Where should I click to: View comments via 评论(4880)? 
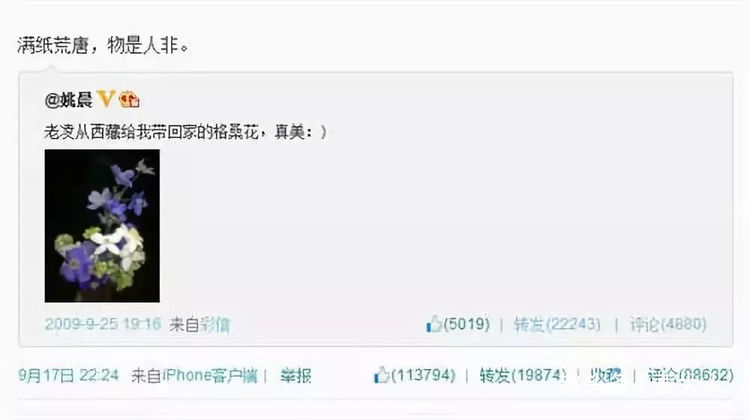(668, 324)
